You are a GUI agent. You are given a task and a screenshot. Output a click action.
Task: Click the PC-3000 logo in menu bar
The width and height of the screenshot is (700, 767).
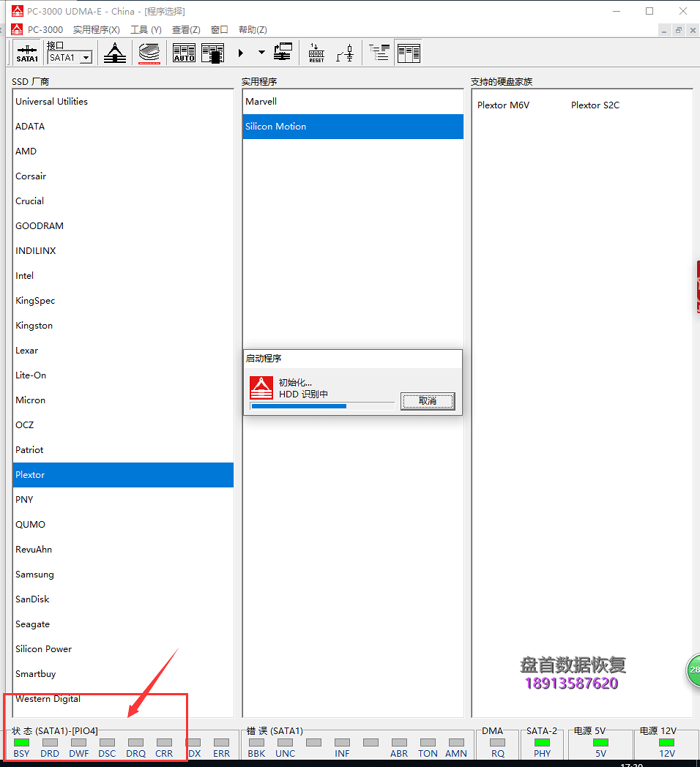(x=17, y=29)
